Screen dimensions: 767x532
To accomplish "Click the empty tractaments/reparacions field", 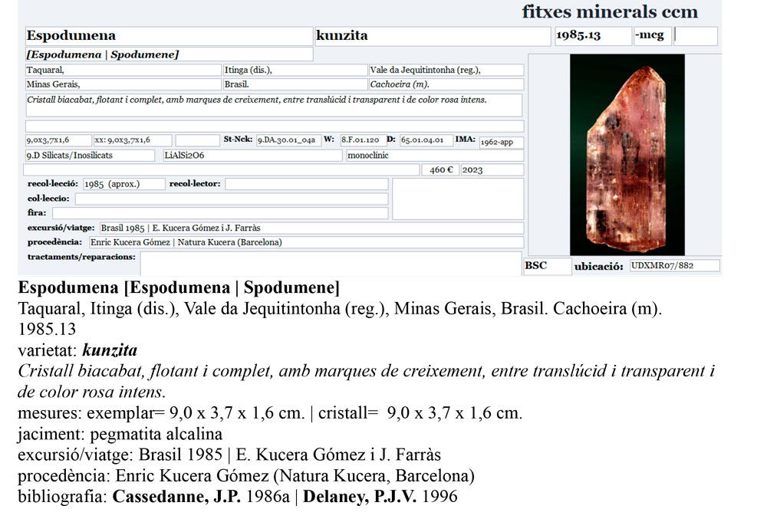I will coord(331,264).
